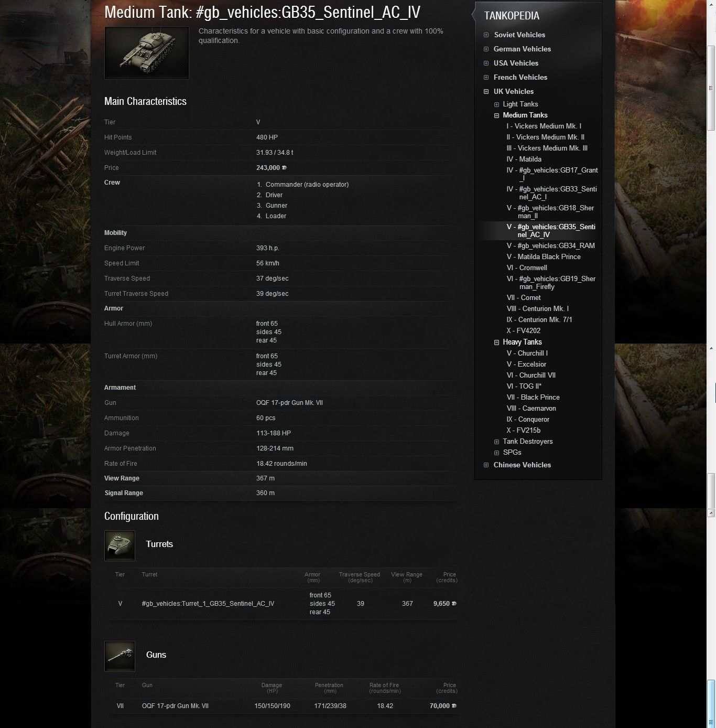The height and width of the screenshot is (728, 716).
Task: Select USA Vehicles in the Tankopedia menu
Action: pos(516,63)
